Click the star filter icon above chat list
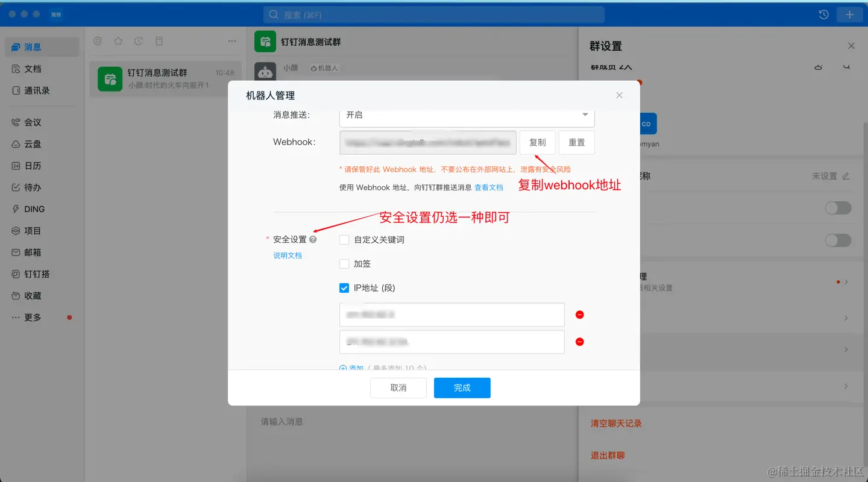This screenshot has height=482, width=868. click(x=118, y=41)
